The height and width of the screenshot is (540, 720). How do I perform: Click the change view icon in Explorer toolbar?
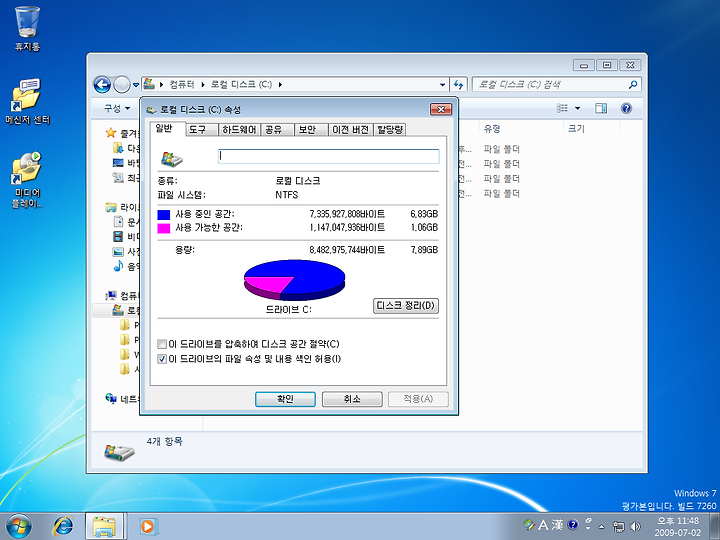(x=562, y=108)
